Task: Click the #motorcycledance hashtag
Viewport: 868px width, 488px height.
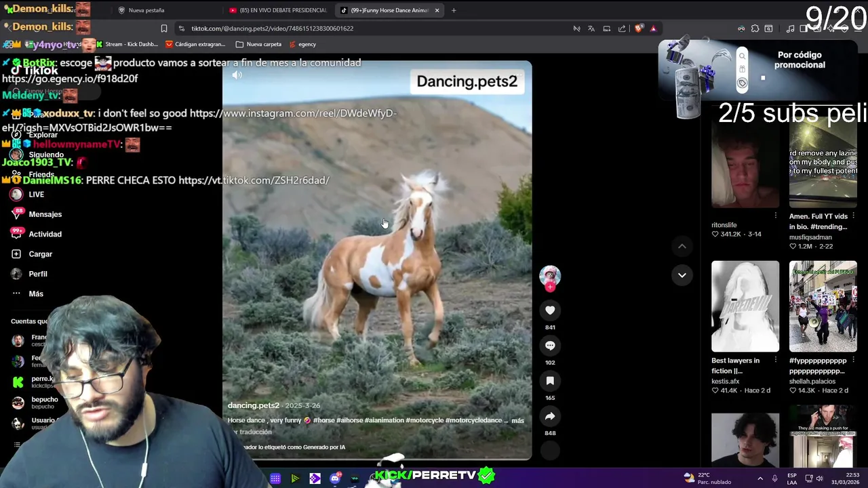Action: point(473,420)
